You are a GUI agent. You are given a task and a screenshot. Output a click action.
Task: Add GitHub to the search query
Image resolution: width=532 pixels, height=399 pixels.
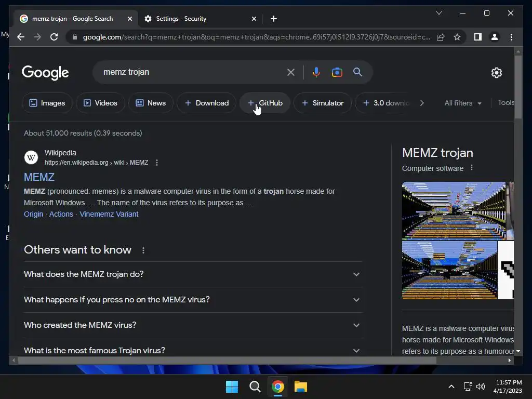point(264,103)
